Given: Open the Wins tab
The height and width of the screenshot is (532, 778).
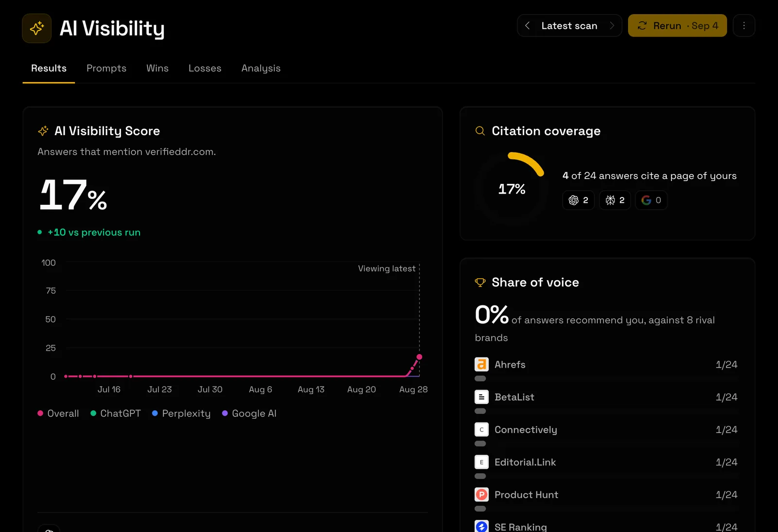Looking at the screenshot, I should tap(158, 68).
